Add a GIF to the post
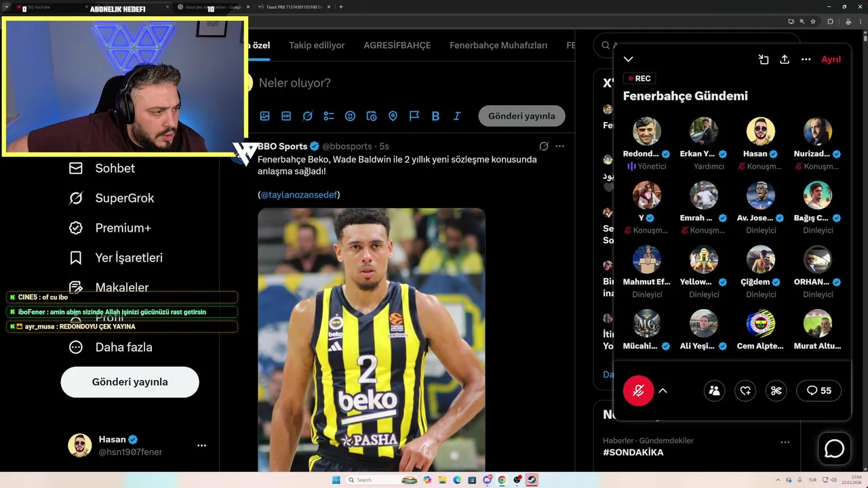This screenshot has height=488, width=868. [x=286, y=116]
